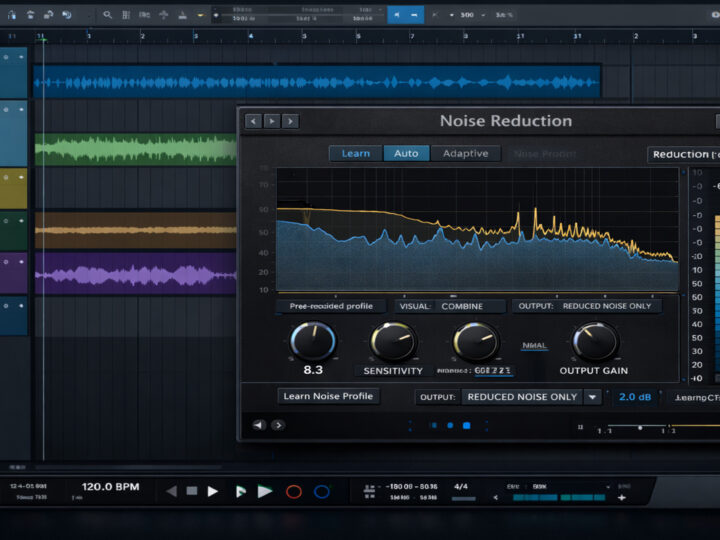Viewport: 720px width, 540px height.
Task: Toggle the Learn mode button
Action: click(355, 153)
